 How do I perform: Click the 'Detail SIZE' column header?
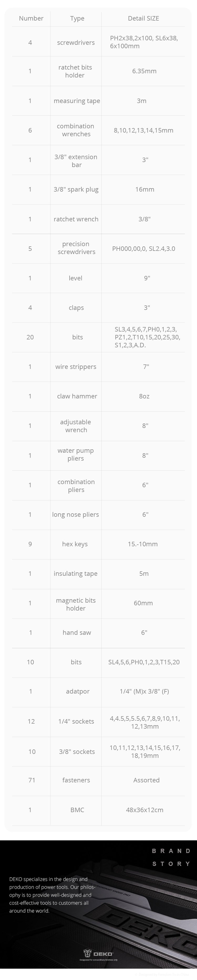click(x=143, y=18)
